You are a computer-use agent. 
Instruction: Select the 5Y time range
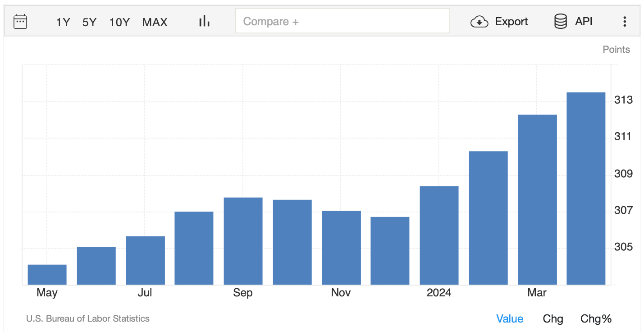coord(89,22)
